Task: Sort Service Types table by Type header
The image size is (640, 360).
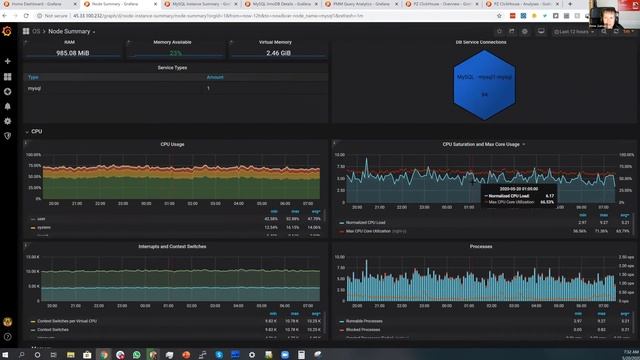Action: click(x=33, y=77)
